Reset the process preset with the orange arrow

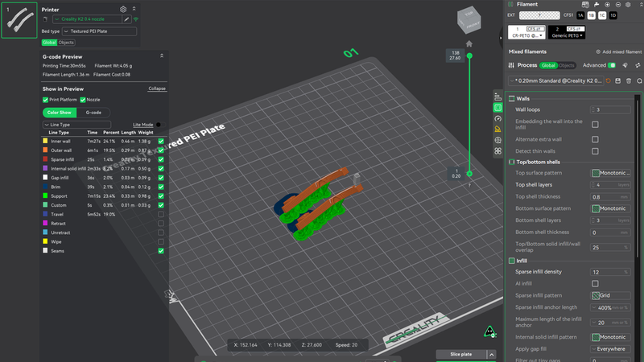(609, 81)
